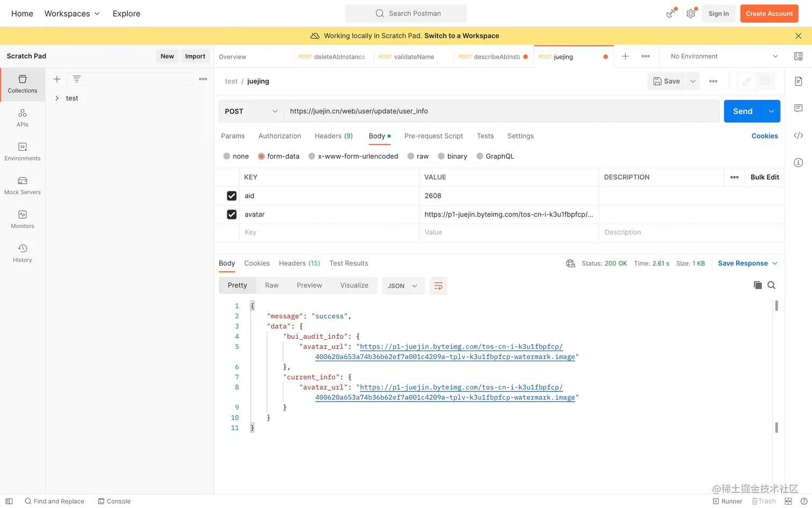Open the settings gear icon
The width and height of the screenshot is (812, 508).
[x=691, y=13]
